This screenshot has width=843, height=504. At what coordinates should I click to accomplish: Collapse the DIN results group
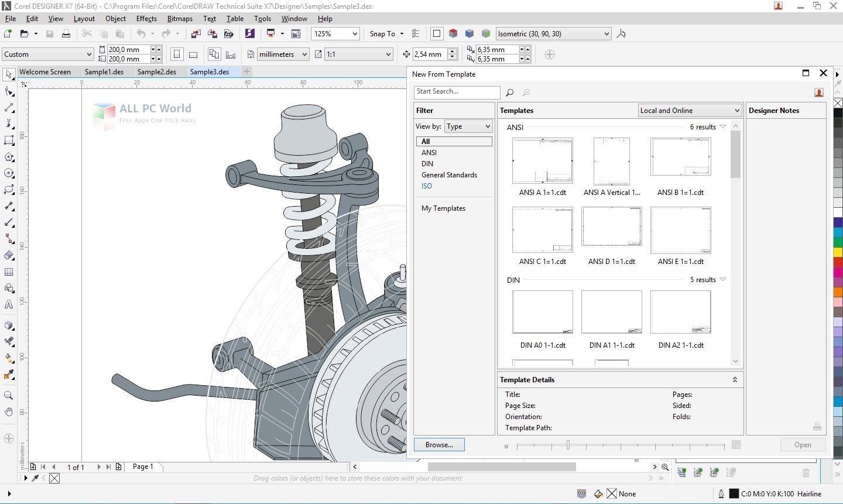pyautogui.click(x=723, y=280)
